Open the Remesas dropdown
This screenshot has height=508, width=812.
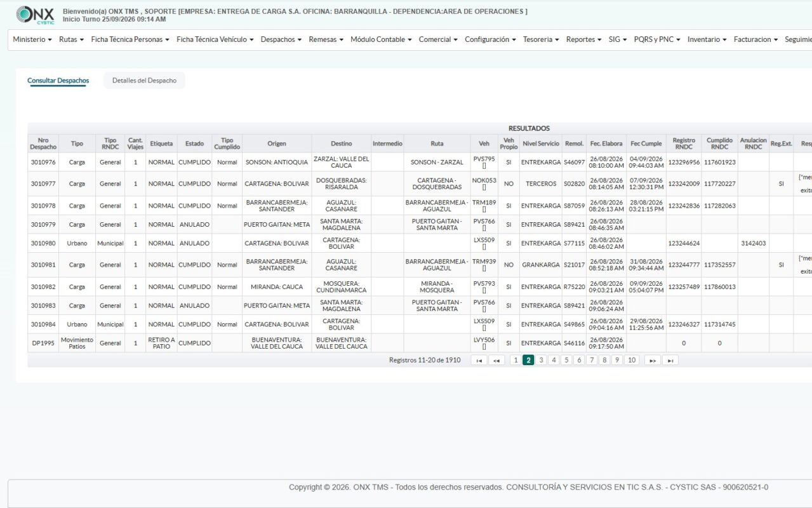click(x=326, y=39)
